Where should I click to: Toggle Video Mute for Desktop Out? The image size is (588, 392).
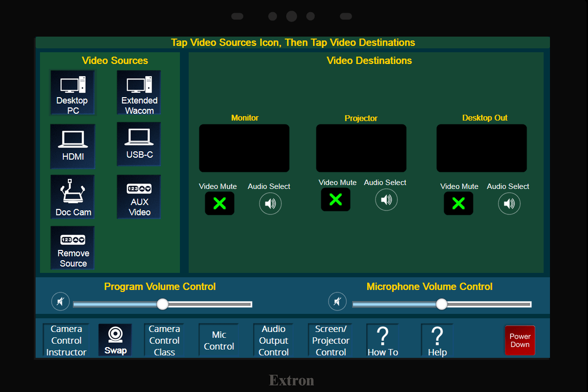tap(458, 204)
